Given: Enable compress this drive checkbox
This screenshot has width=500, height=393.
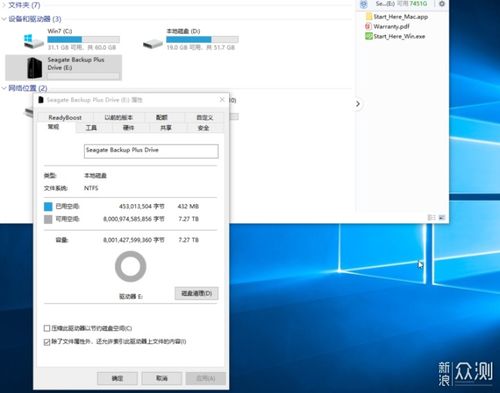Looking at the screenshot, I should [x=47, y=328].
